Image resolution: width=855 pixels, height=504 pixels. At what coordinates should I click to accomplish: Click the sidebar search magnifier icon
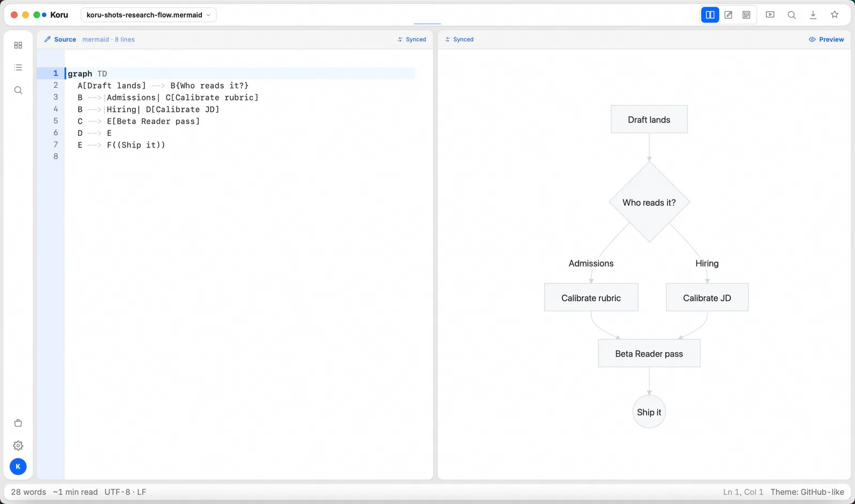(x=18, y=90)
